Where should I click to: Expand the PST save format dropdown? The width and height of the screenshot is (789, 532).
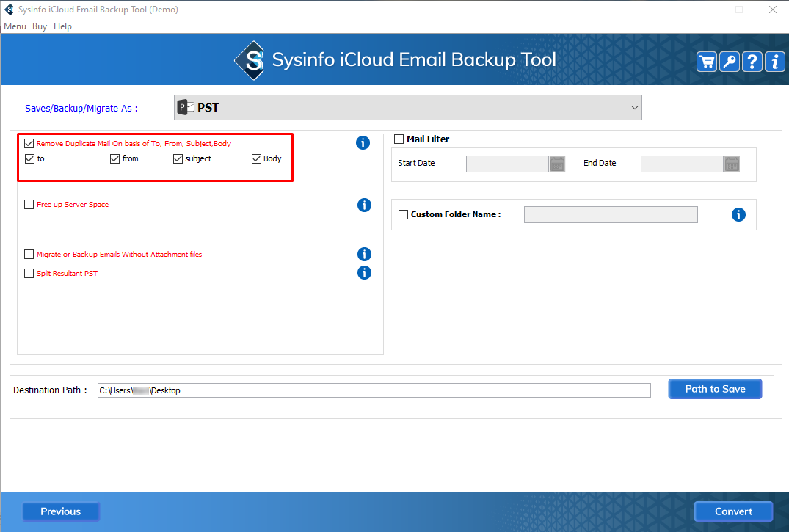click(x=634, y=108)
